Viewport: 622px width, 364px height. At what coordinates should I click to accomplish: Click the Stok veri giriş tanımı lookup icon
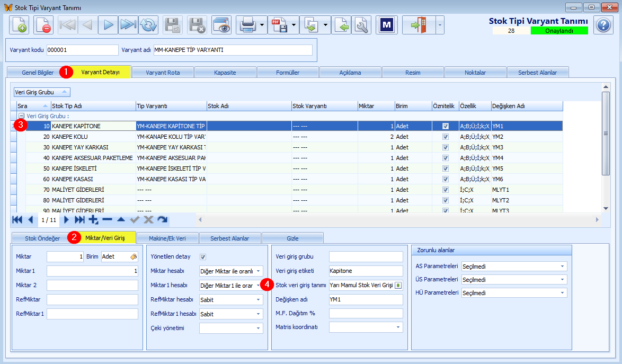tap(398, 286)
